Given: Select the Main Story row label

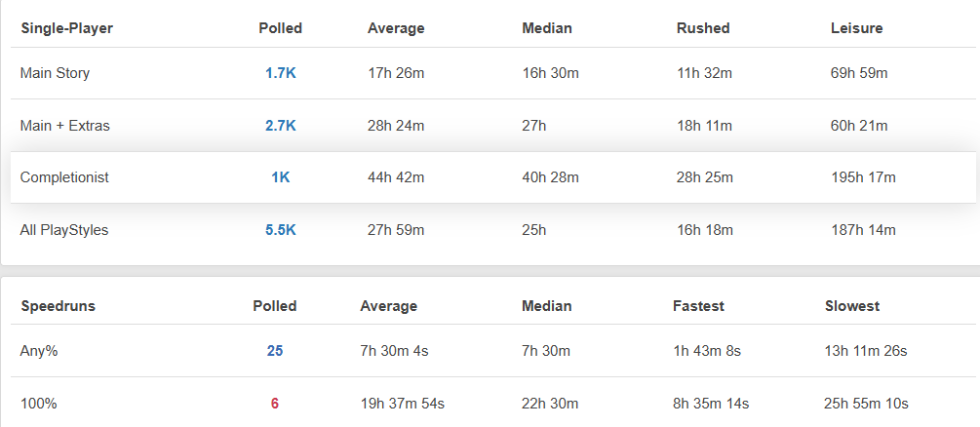Looking at the screenshot, I should [55, 73].
